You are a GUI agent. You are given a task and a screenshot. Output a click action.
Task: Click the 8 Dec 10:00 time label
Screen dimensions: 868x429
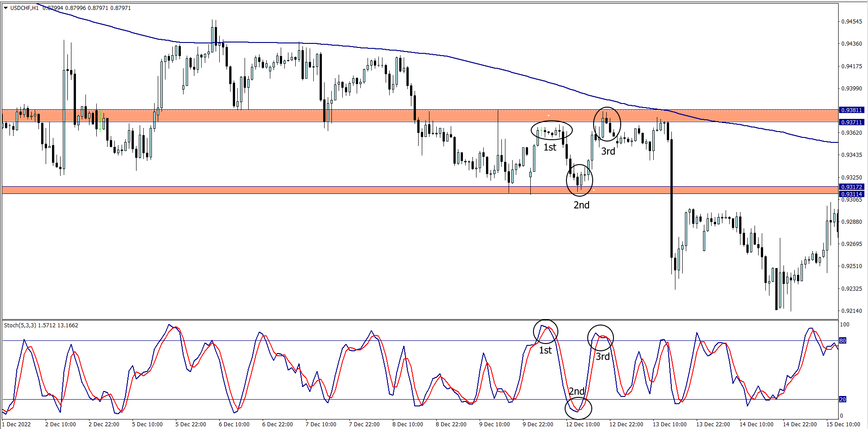tap(408, 424)
